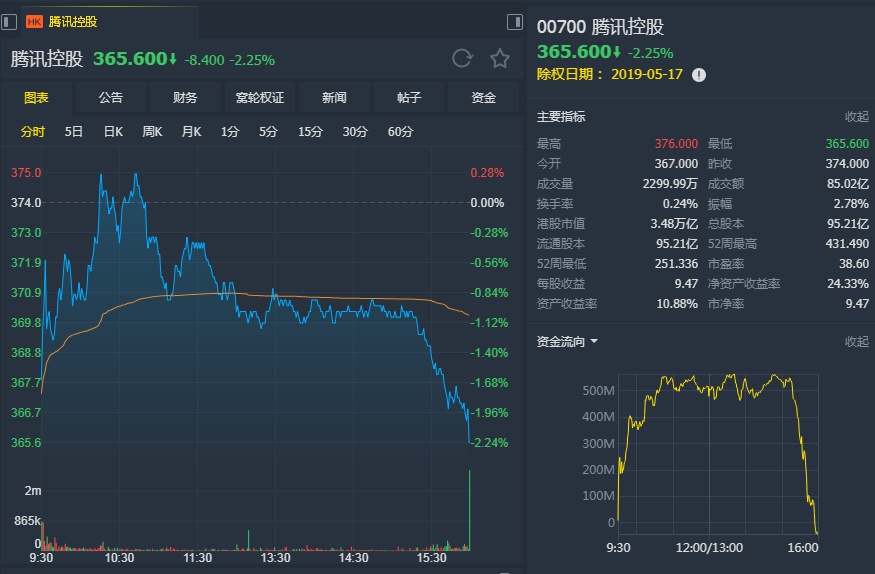Open the 资金流向 dropdown arrow
Image resolution: width=875 pixels, height=574 pixels.
click(594, 341)
